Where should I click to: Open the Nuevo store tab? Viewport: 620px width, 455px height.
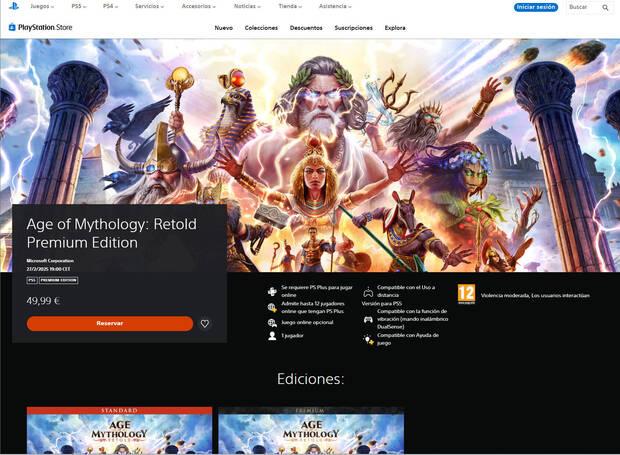223,28
